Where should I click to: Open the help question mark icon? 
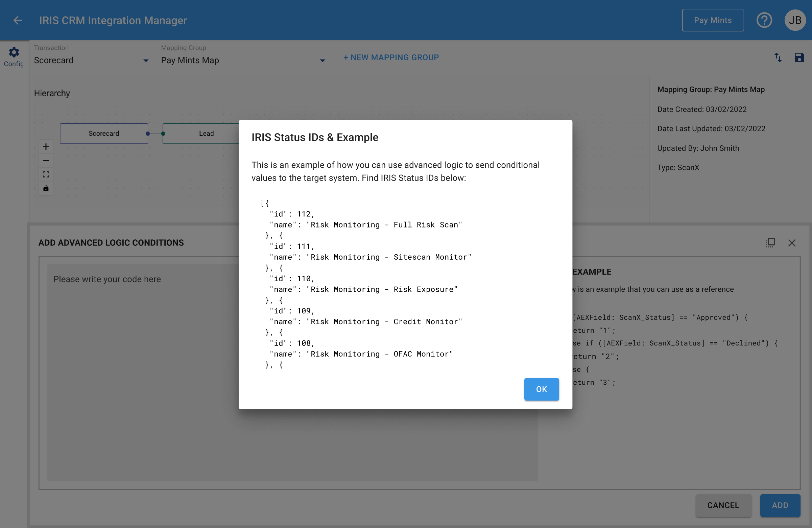click(x=764, y=20)
